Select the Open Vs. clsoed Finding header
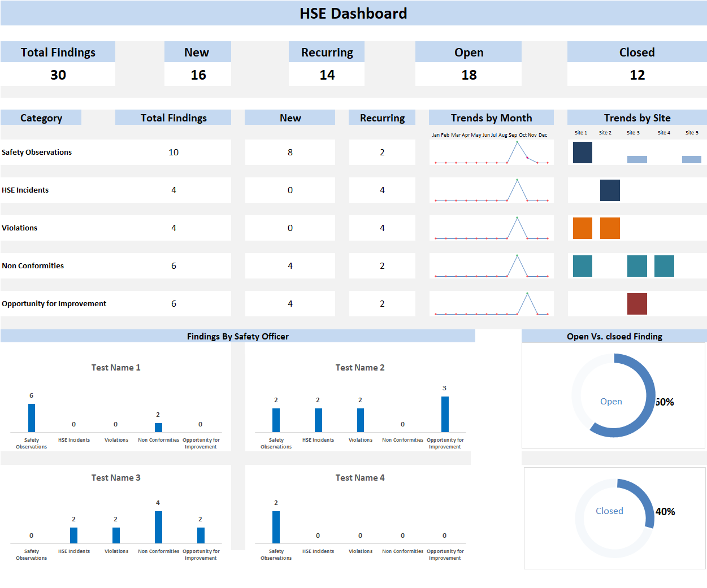 click(x=614, y=336)
